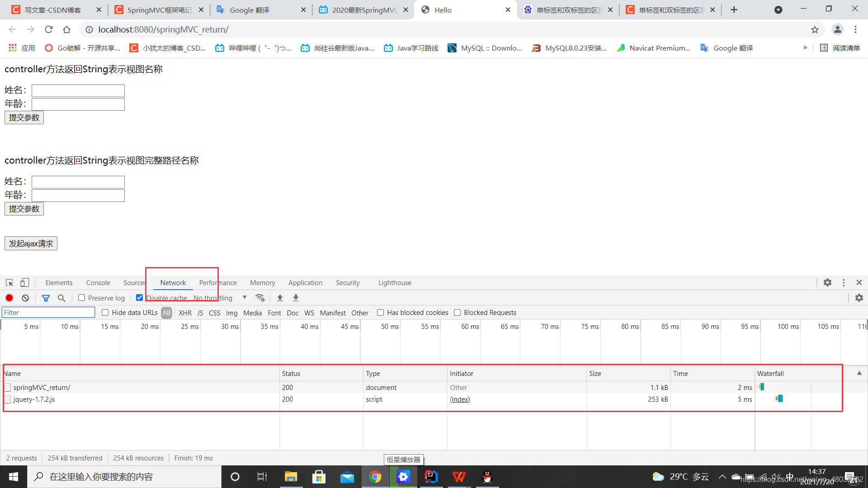Switch to the Application tab
Viewport: 868px width, 488px height.
tap(305, 283)
